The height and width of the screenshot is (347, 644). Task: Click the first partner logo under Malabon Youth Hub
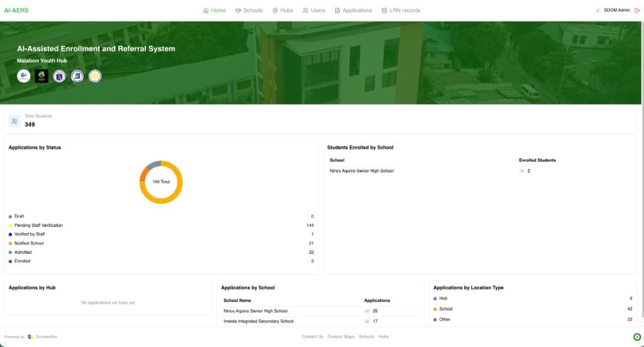click(24, 76)
